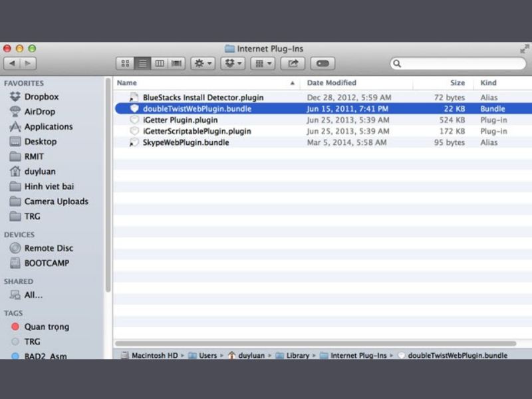Go to duyluan in path bar
The height and width of the screenshot is (399, 532).
point(246,355)
